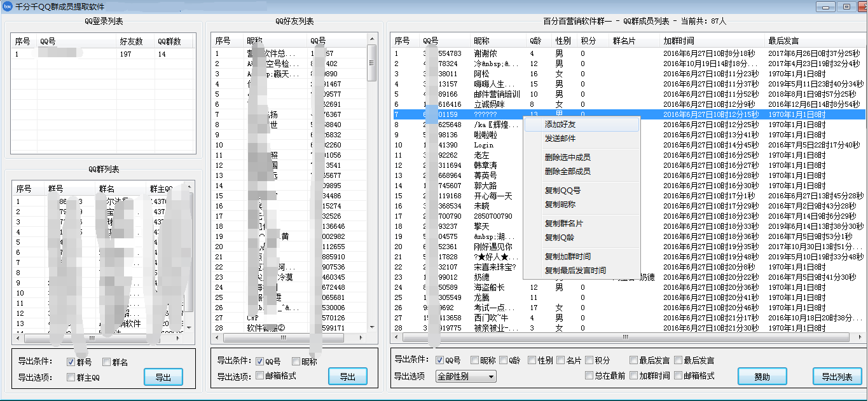Select 发送邮件 in the context menu
Image resolution: width=868 pixels, height=401 pixels.
(x=560, y=139)
